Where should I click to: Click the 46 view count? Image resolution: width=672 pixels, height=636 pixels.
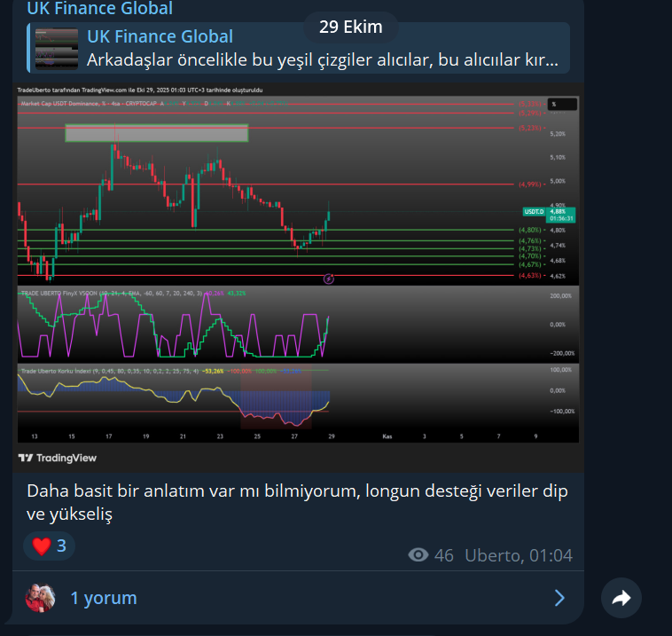click(444, 555)
